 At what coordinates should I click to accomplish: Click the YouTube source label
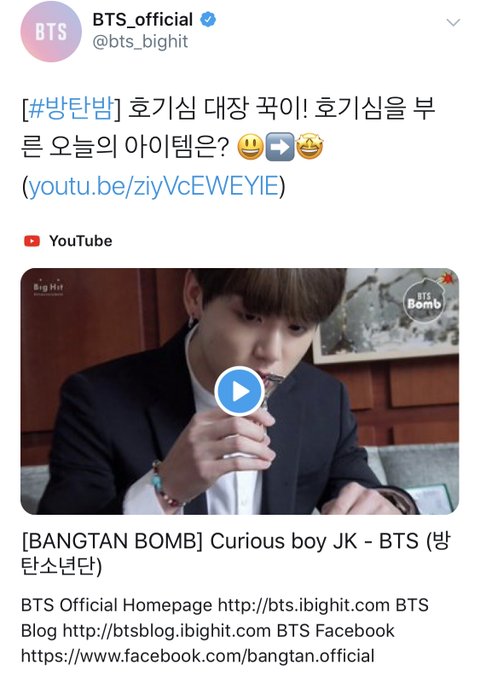coord(81,241)
